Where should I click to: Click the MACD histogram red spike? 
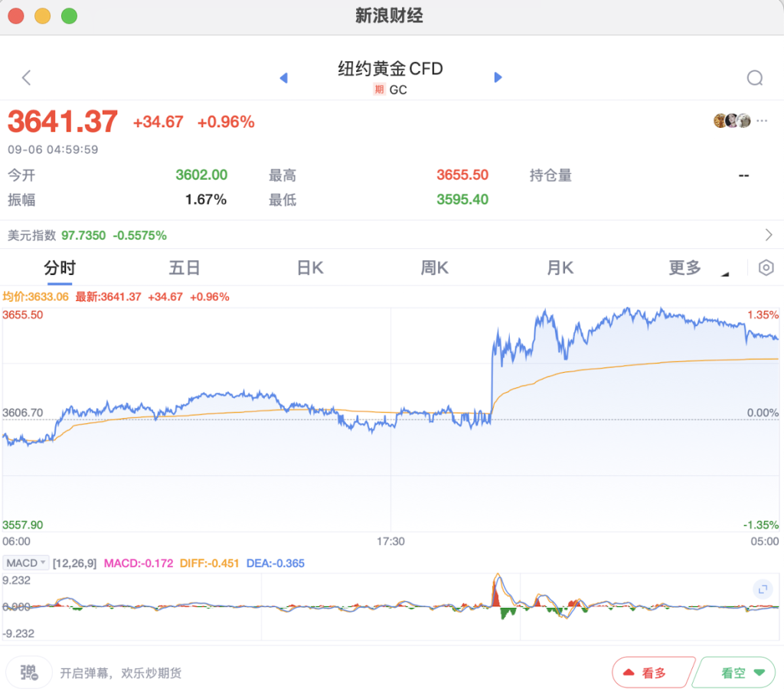click(496, 593)
